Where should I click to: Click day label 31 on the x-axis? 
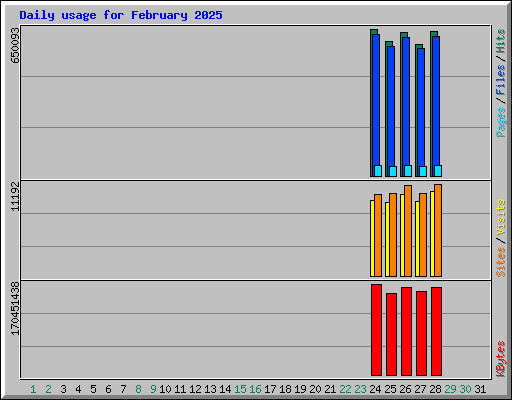(x=480, y=389)
